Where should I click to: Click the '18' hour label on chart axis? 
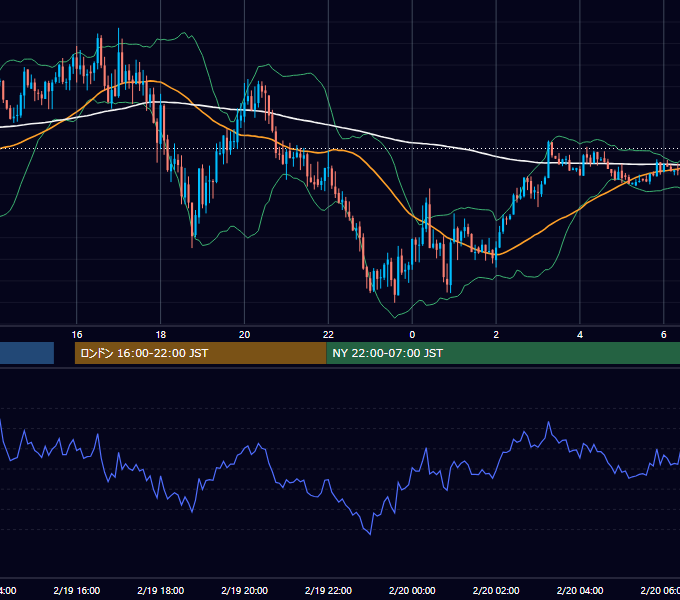tap(160, 334)
